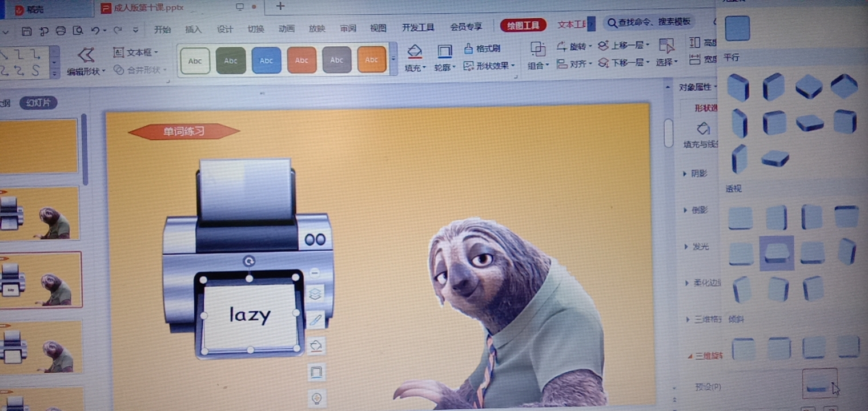Switch to the Drawing Tools (绘图工具) tab

pos(523,25)
